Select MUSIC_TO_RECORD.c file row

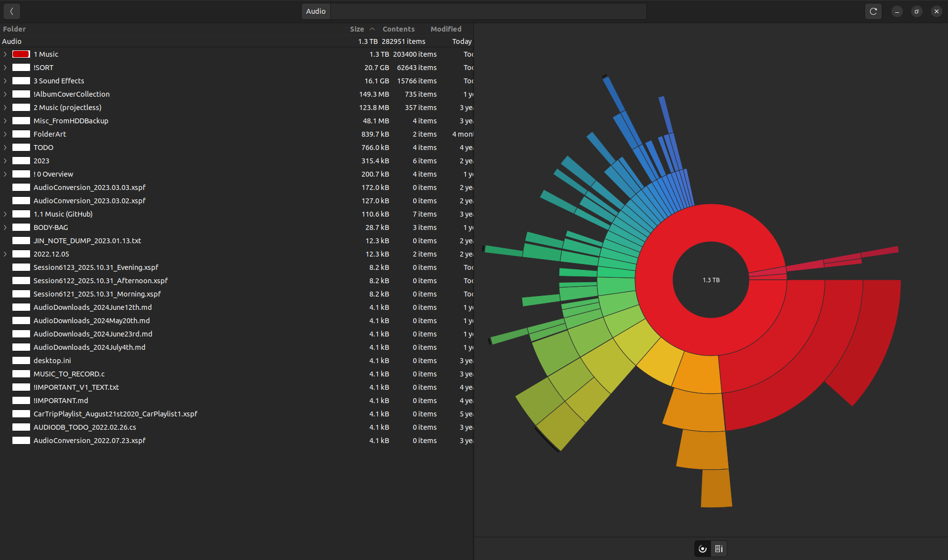(69, 374)
